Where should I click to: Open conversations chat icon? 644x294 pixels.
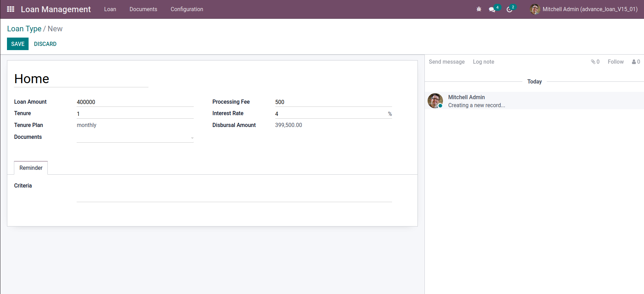tap(492, 9)
